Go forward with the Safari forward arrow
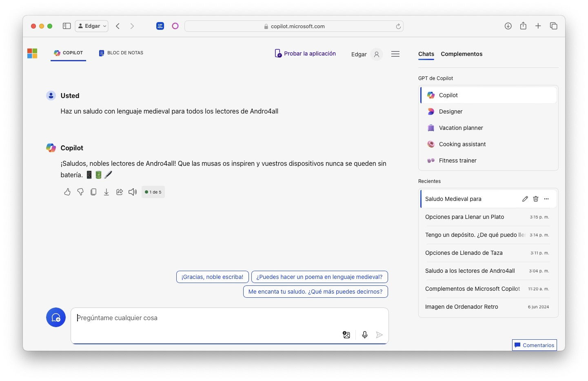 [132, 26]
